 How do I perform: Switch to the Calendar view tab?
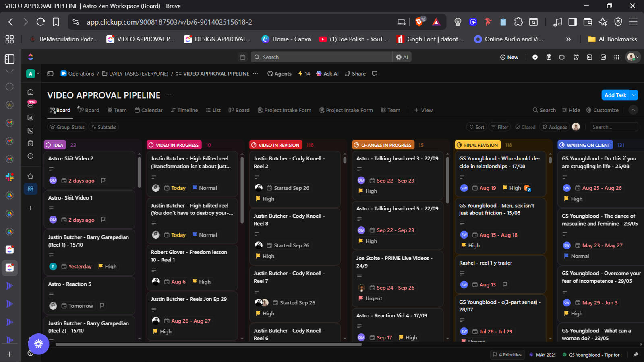point(149,110)
